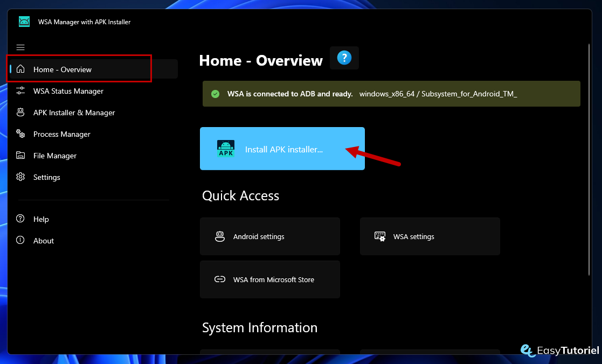The height and width of the screenshot is (364, 602).
Task: Click the About info icon
Action: coord(20,240)
